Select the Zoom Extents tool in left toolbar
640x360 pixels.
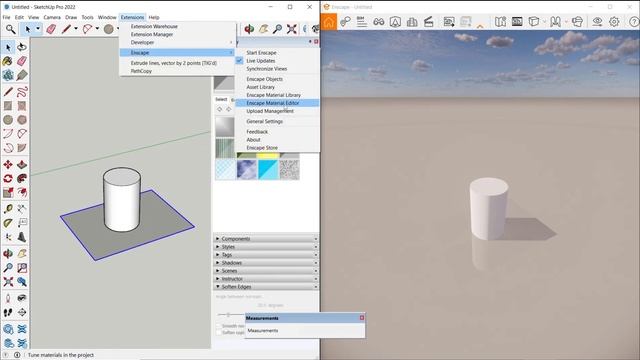tap(8, 282)
